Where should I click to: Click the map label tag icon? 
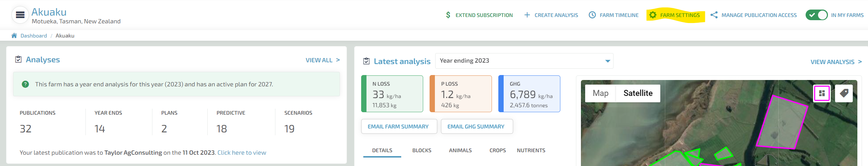click(844, 93)
